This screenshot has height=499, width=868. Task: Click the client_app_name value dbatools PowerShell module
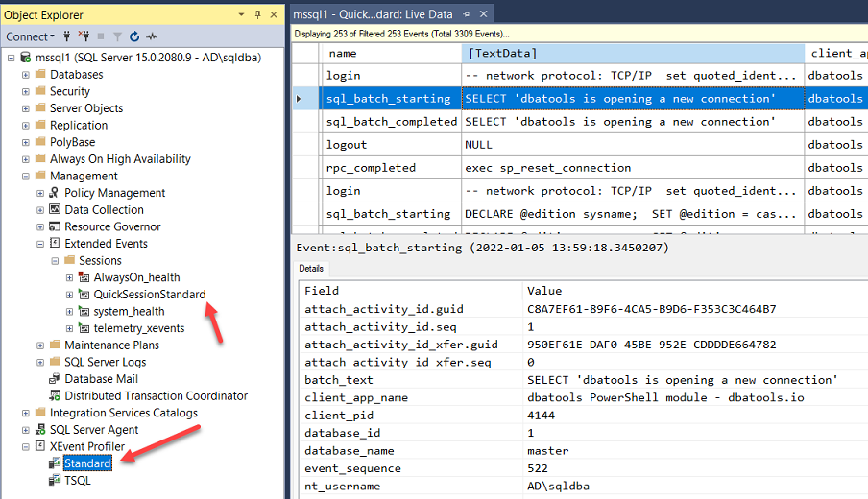(x=665, y=398)
